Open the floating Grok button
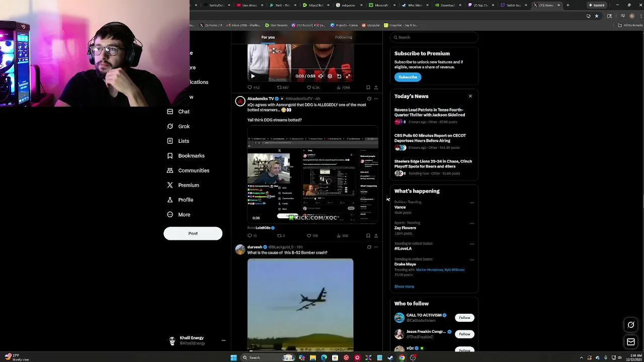This screenshot has width=644, height=362. [631, 325]
